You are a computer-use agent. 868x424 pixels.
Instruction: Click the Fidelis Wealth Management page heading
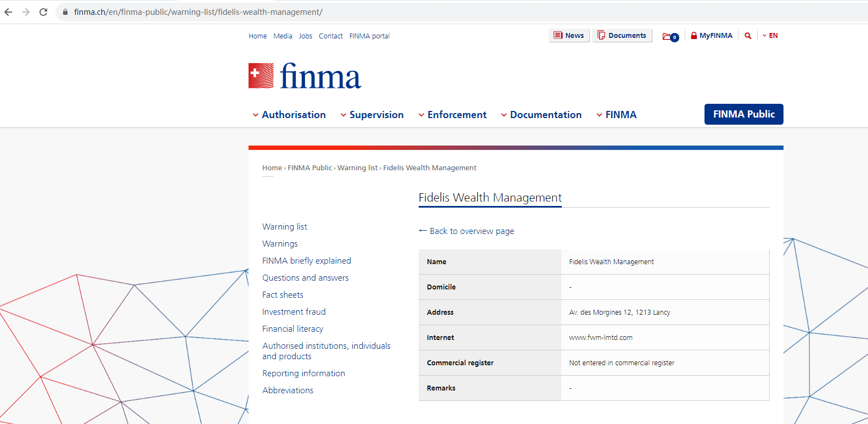tap(490, 198)
